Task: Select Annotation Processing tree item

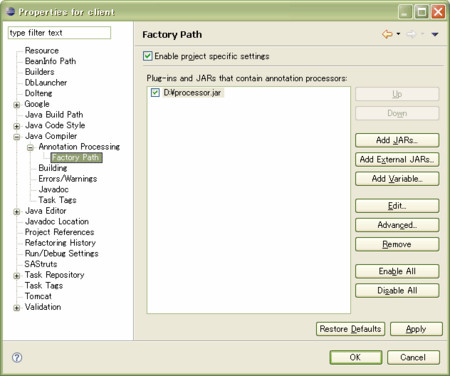Action: (x=79, y=147)
